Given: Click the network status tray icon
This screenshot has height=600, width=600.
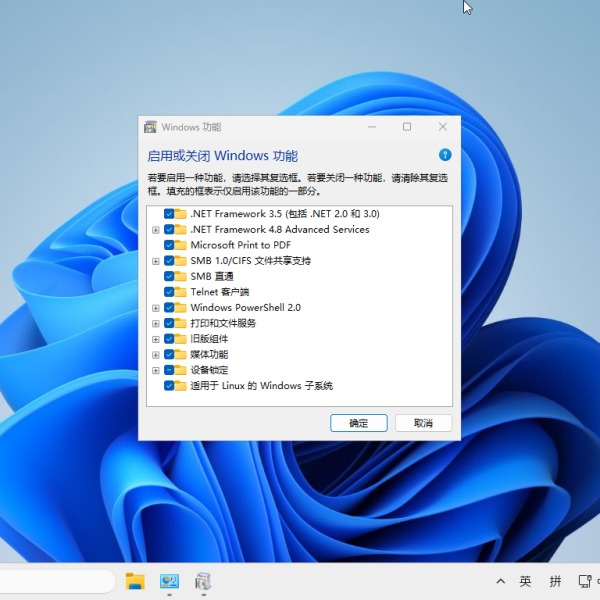Looking at the screenshot, I should [585, 582].
